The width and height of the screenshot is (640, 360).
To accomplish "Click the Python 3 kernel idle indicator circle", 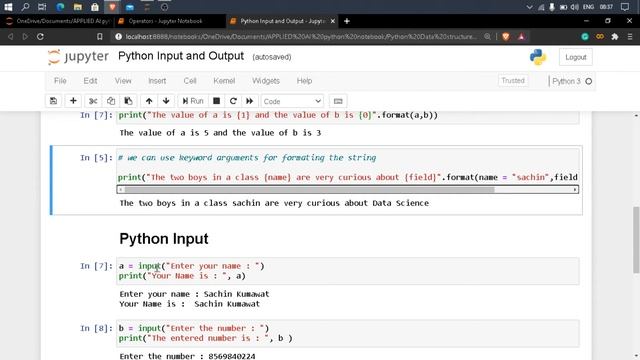I will (x=589, y=81).
